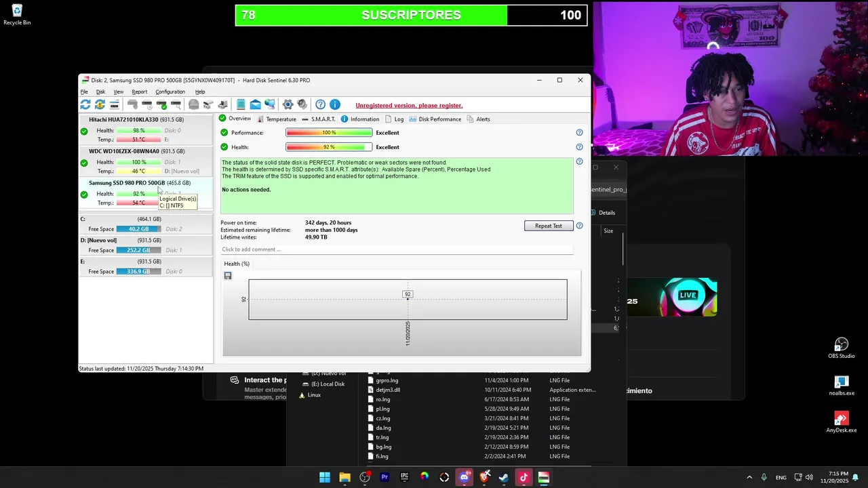Open the View menu
The width and height of the screenshot is (868, 488).
tap(119, 91)
